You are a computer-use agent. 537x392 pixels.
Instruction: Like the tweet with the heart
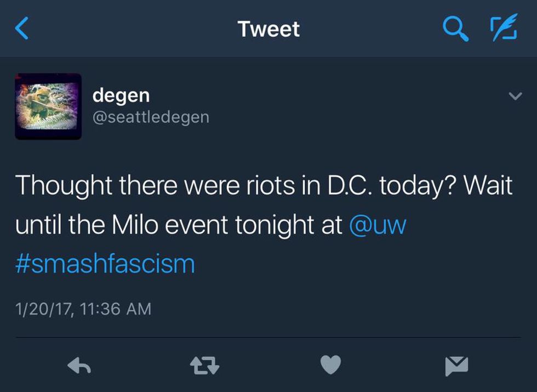(x=330, y=365)
